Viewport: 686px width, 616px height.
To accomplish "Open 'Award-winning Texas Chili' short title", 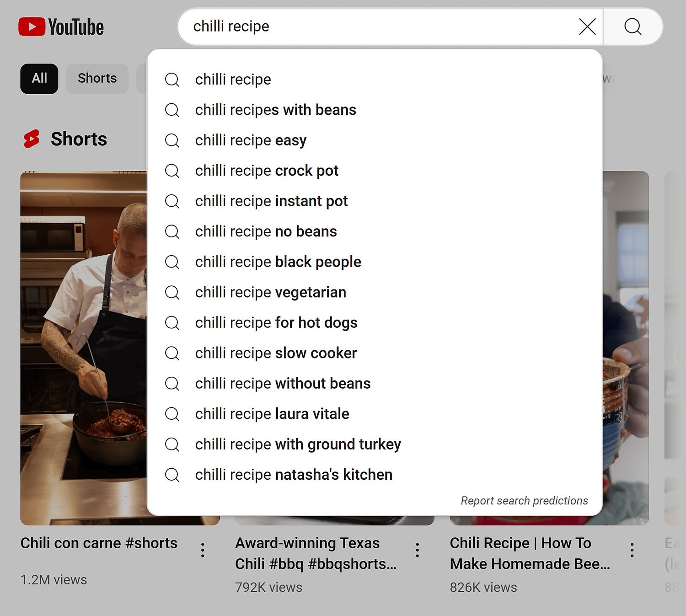I will pos(316,553).
